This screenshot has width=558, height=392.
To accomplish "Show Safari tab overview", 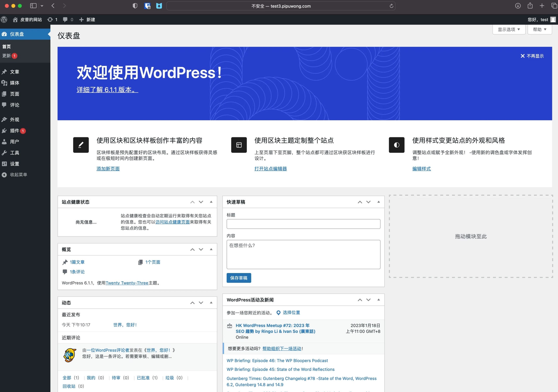I will coord(554,6).
